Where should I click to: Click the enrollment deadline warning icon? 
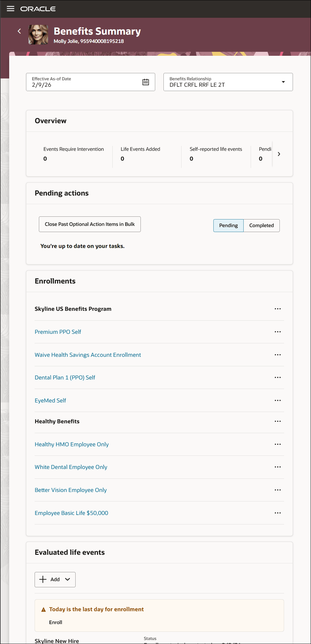pyautogui.click(x=44, y=609)
